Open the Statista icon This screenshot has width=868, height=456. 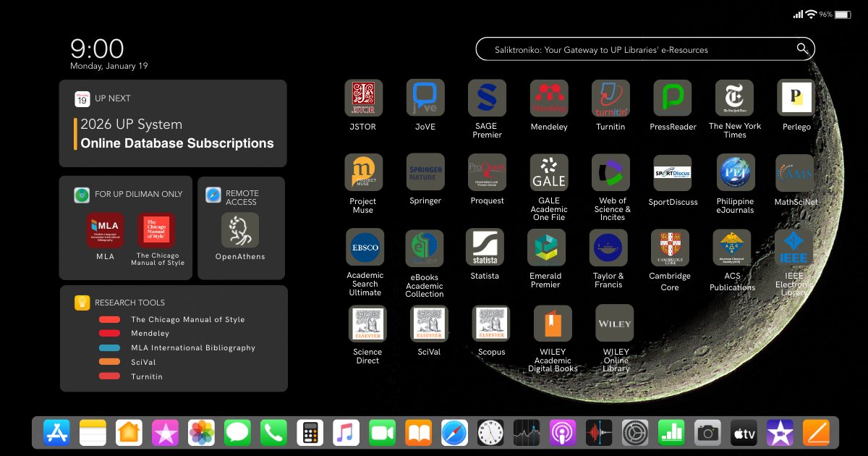point(485,248)
